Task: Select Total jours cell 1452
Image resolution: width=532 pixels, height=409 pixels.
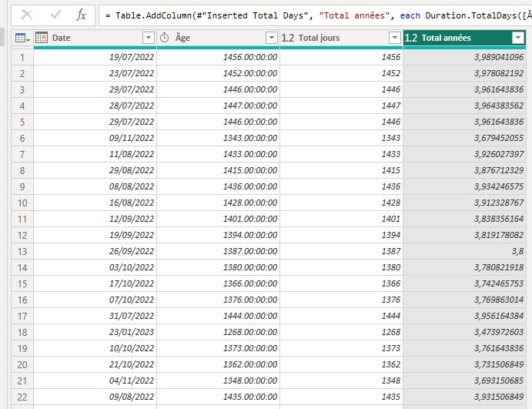Action: [x=341, y=73]
